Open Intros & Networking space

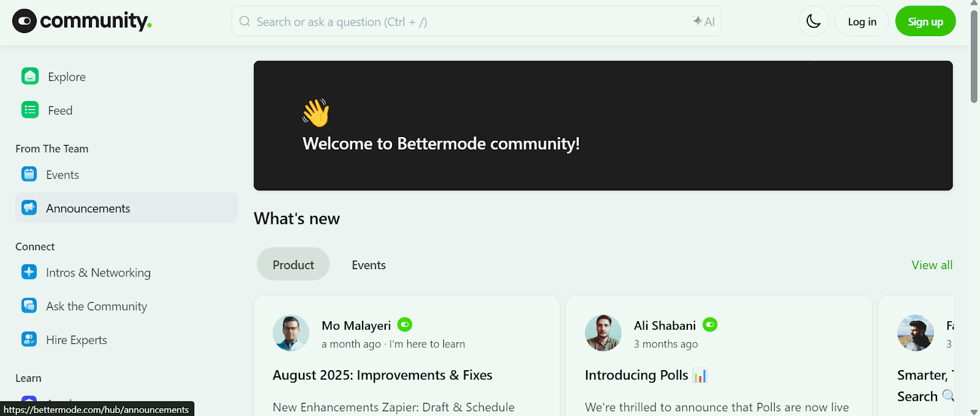(x=127, y=272)
